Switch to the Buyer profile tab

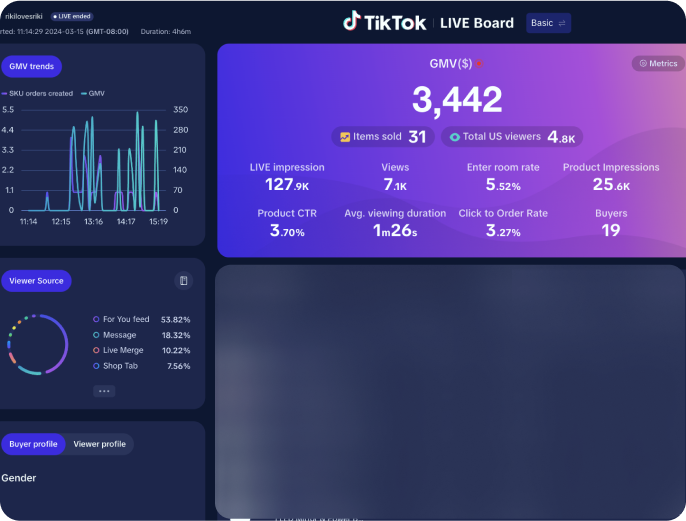(x=33, y=444)
